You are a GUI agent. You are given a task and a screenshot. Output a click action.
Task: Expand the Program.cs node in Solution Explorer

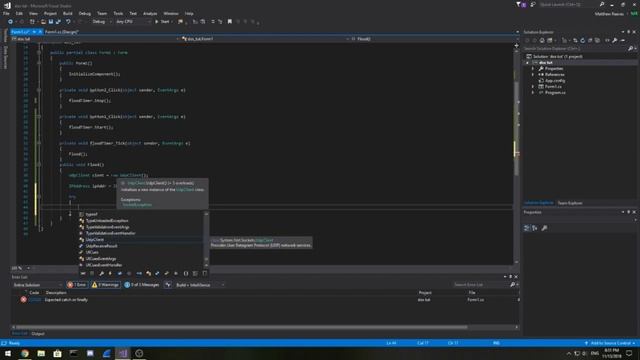point(533,93)
